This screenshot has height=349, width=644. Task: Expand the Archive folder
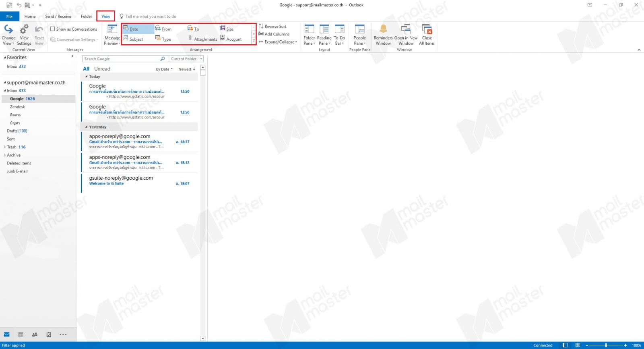(x=4, y=155)
